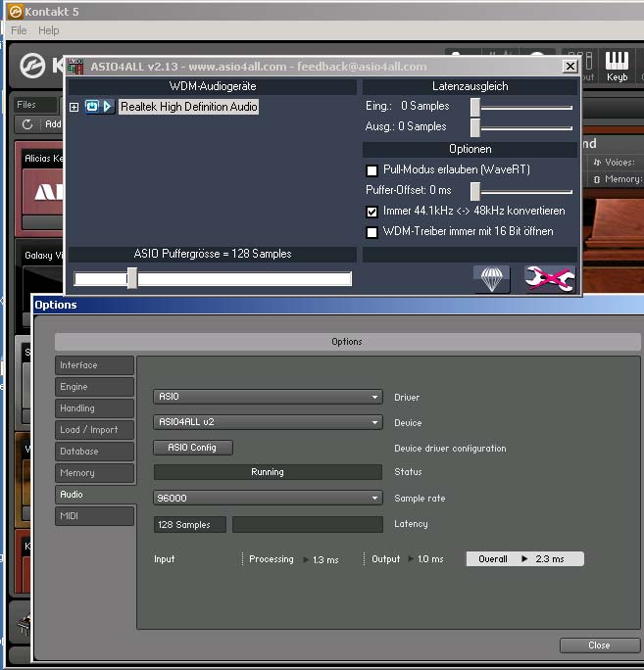The height and width of the screenshot is (670, 644).
Task: Click the Keyb keyboard icon in Kontakt
Action: coord(617,67)
